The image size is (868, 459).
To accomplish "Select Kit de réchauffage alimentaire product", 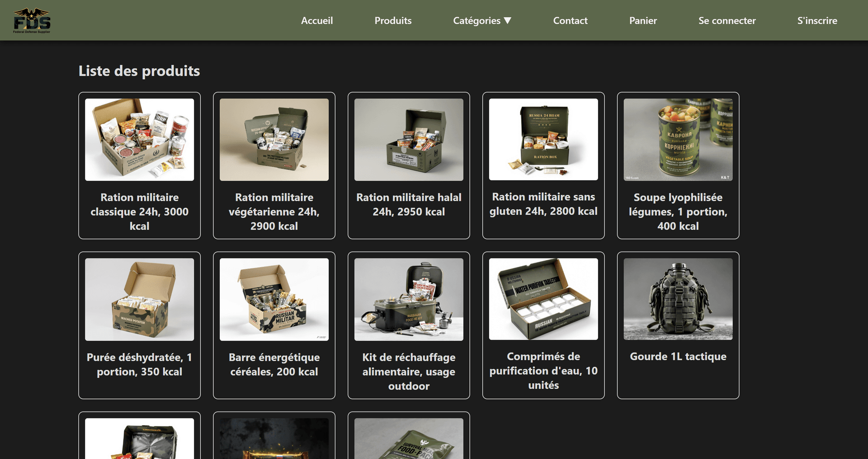I will click(408, 299).
